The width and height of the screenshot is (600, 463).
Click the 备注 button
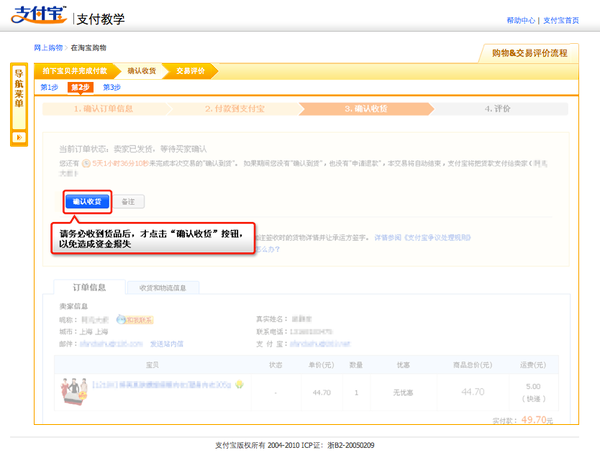(127, 201)
